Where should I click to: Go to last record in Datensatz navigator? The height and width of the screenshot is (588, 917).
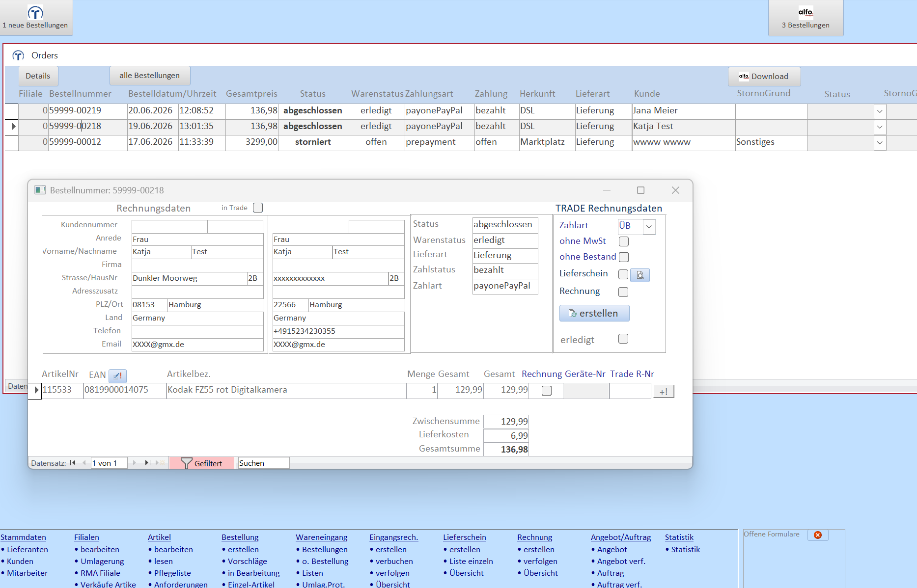[x=147, y=463]
